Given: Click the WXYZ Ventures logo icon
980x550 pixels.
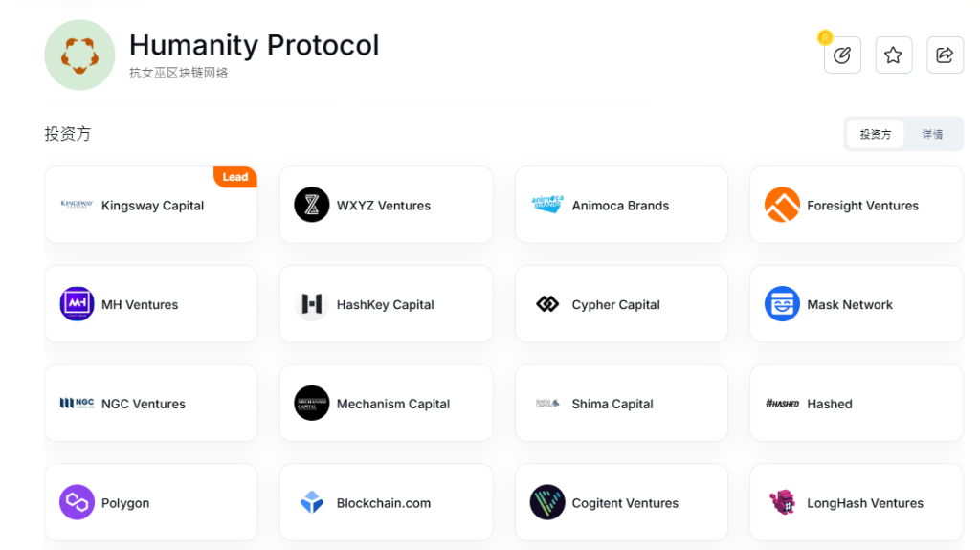Looking at the screenshot, I should point(312,205).
